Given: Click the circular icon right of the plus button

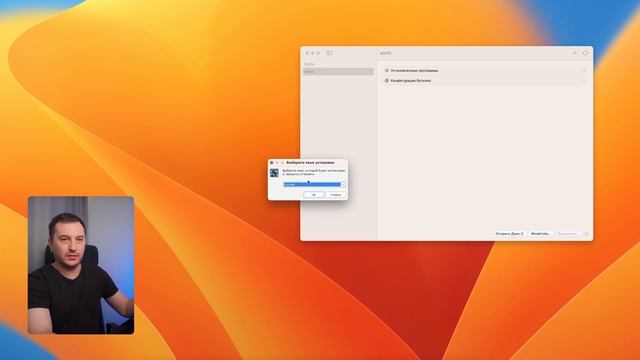Looking at the screenshot, I should (585, 53).
